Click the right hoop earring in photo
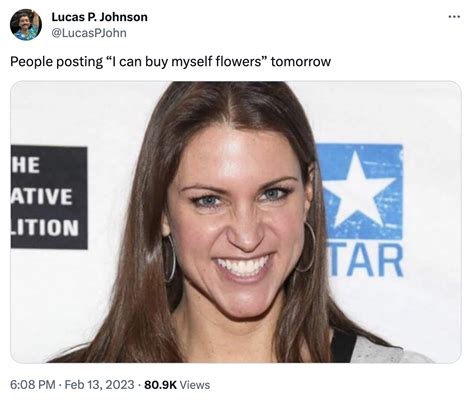474x402 pixels. [308, 247]
